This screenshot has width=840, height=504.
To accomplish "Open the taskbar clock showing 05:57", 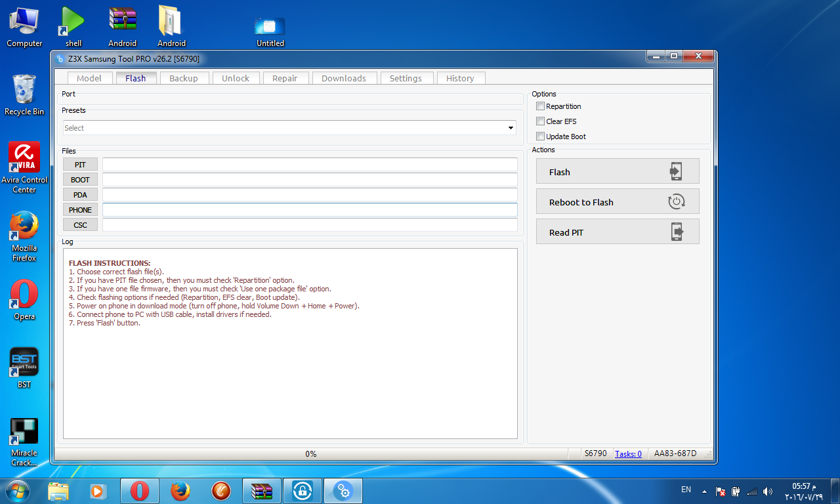I will point(803,491).
